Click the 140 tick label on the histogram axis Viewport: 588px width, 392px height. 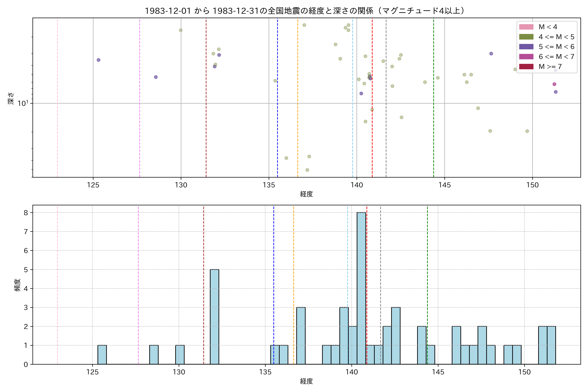[351, 372]
